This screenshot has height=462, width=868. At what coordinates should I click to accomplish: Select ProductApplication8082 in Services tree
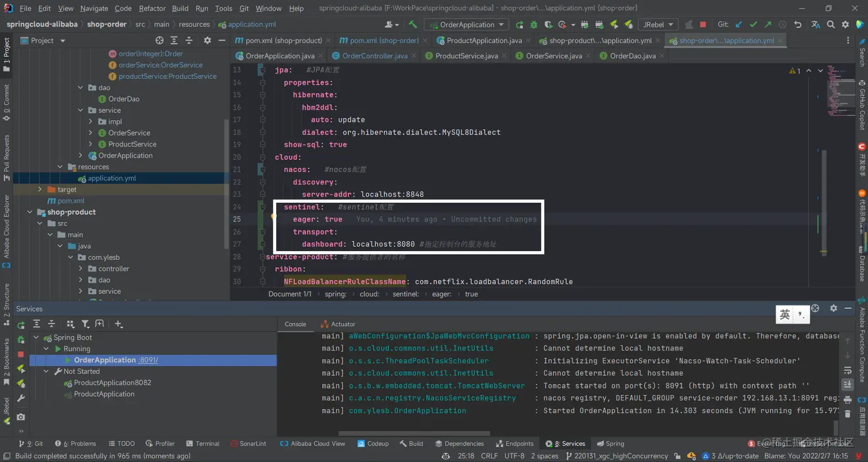coord(113,383)
